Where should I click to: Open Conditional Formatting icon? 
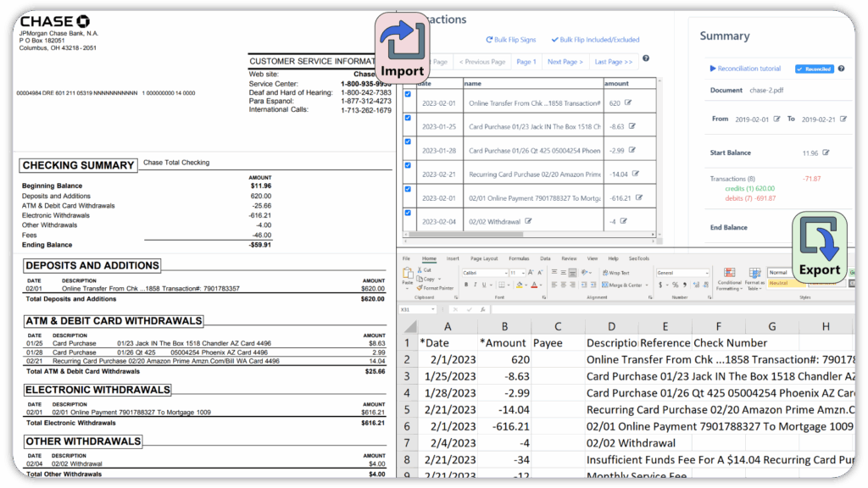point(730,273)
